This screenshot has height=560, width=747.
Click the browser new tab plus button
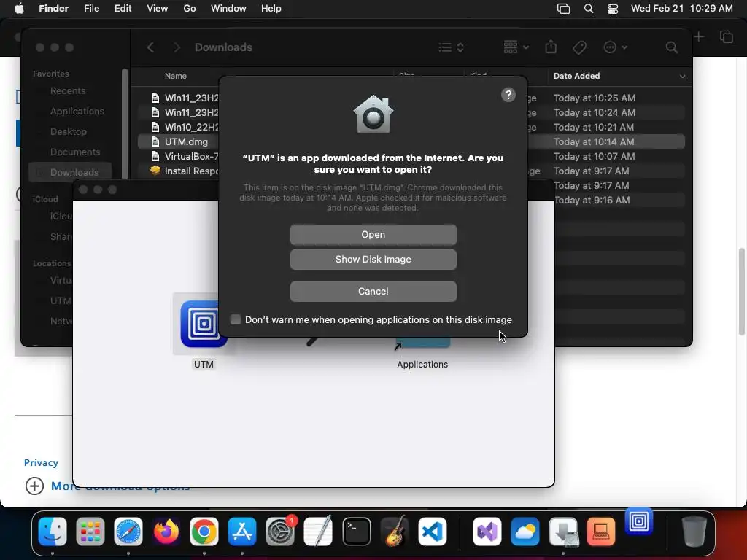tap(698, 36)
